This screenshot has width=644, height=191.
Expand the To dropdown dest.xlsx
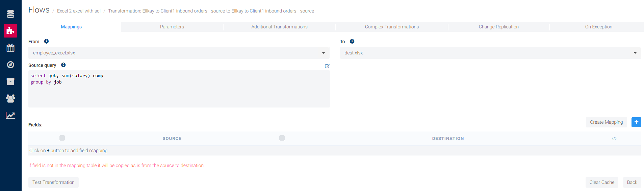pos(490,53)
